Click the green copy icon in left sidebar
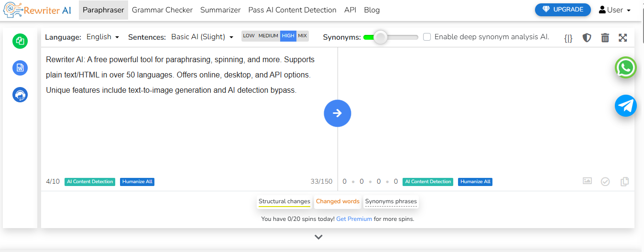 (20, 41)
